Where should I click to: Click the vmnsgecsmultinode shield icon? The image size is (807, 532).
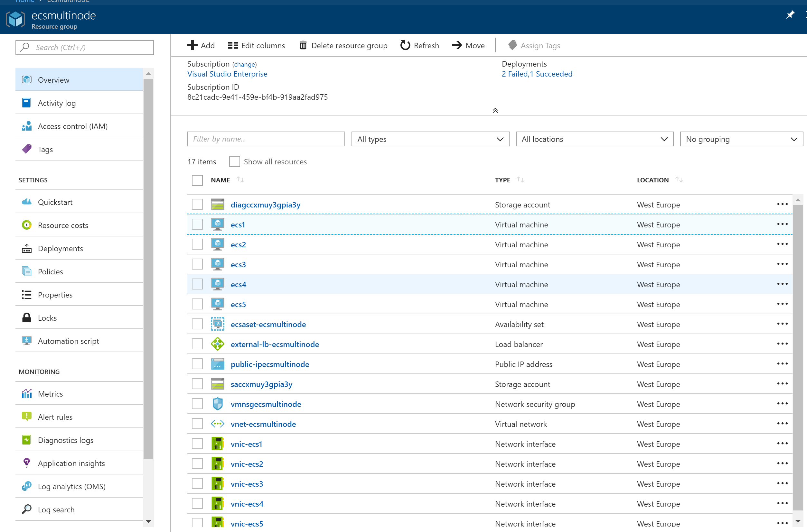click(x=217, y=404)
